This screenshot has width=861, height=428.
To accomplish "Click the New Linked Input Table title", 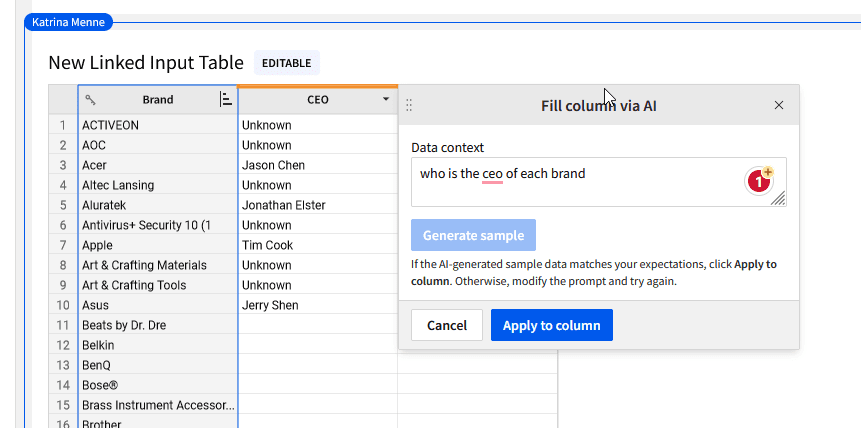I will pyautogui.click(x=146, y=63).
